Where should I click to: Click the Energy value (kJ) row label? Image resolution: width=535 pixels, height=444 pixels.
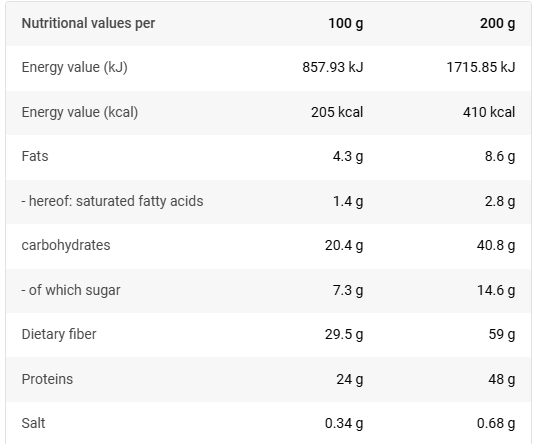point(74,67)
